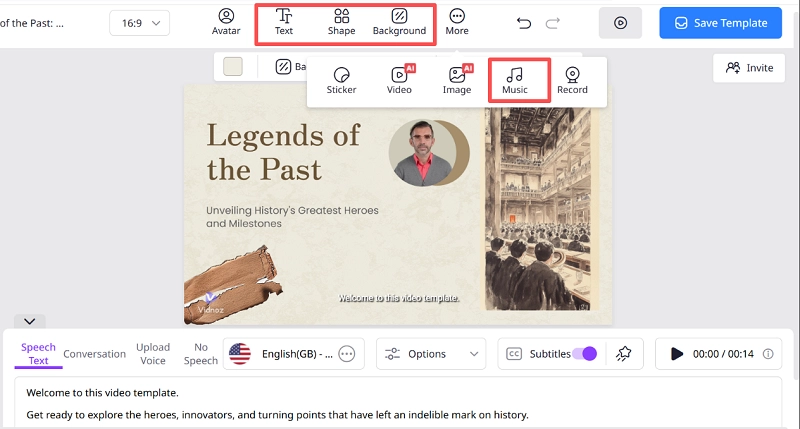Open the Background tool in top toolbar
Screen dimensions: 800x429
[399, 22]
